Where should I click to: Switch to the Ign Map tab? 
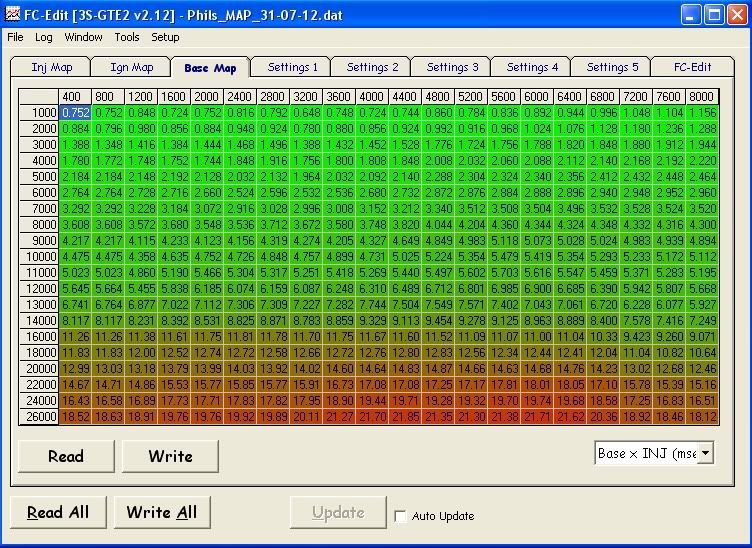click(x=131, y=67)
